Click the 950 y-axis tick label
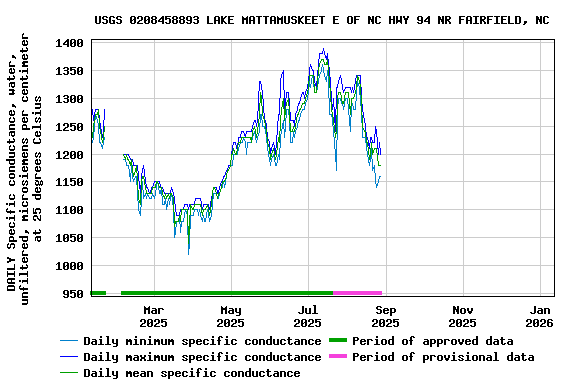576x384 pixels. point(73,294)
